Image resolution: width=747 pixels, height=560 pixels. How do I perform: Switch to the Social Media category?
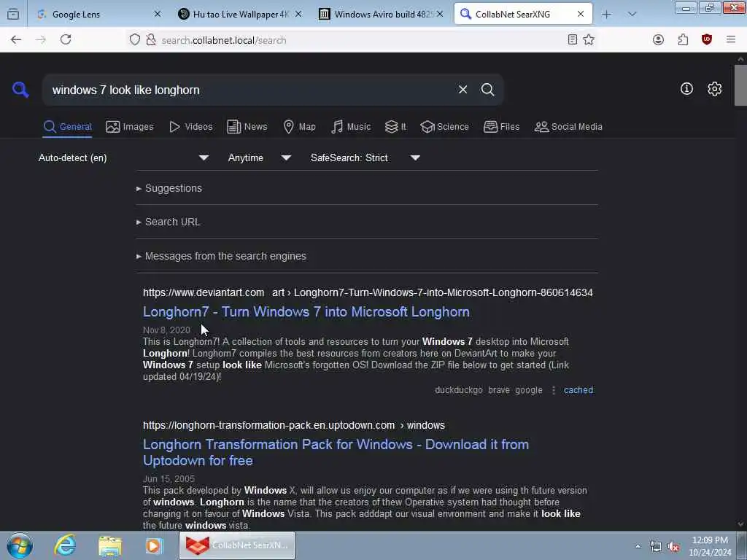pos(568,127)
